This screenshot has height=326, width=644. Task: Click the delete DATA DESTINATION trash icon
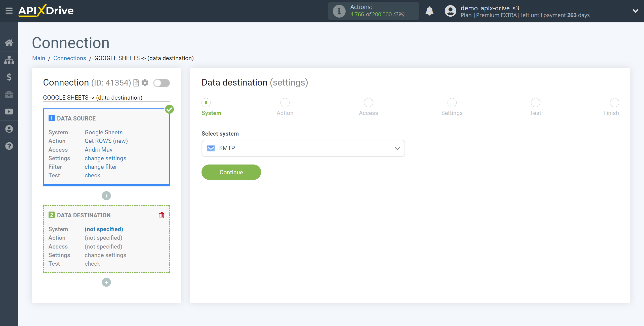coord(162,215)
